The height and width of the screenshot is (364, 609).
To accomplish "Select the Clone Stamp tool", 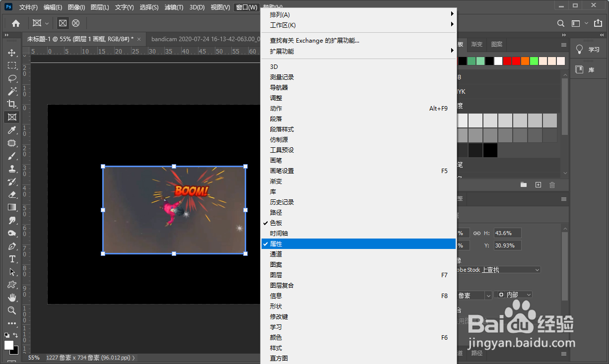I will 12,169.
